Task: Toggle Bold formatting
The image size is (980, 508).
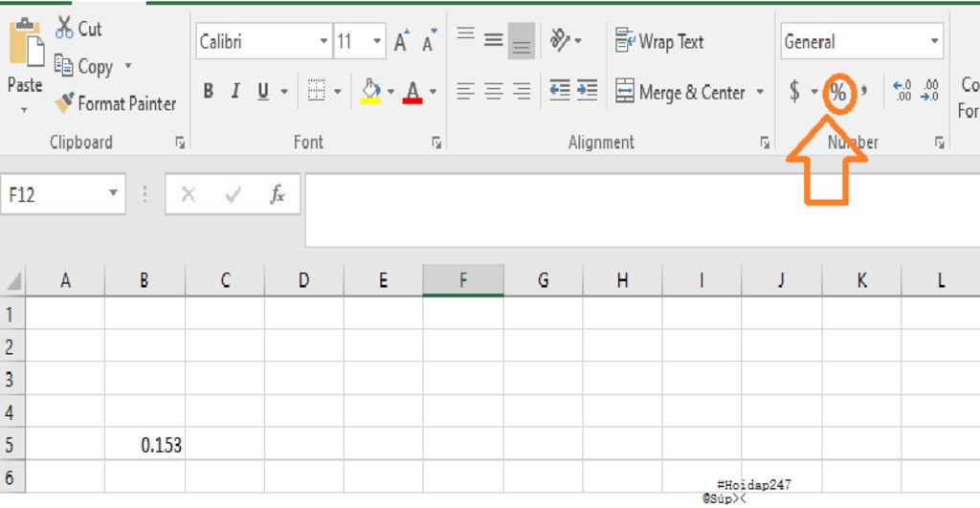Action: 208,92
